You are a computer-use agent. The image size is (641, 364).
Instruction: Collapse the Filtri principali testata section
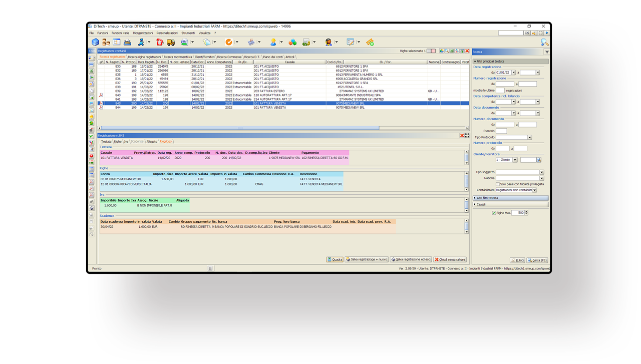point(511,62)
